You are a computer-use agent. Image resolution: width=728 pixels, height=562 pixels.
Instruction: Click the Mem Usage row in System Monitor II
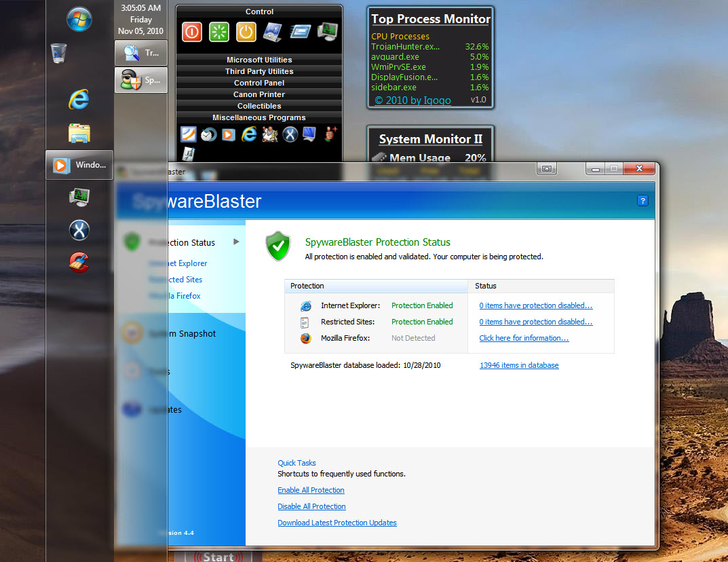point(429,158)
